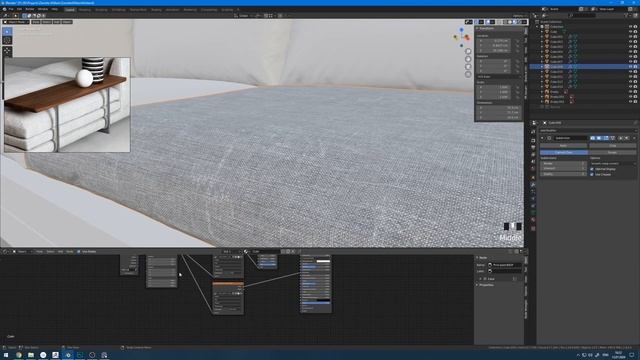
Task: Toggle viewport overlays button
Action: pos(488,22)
